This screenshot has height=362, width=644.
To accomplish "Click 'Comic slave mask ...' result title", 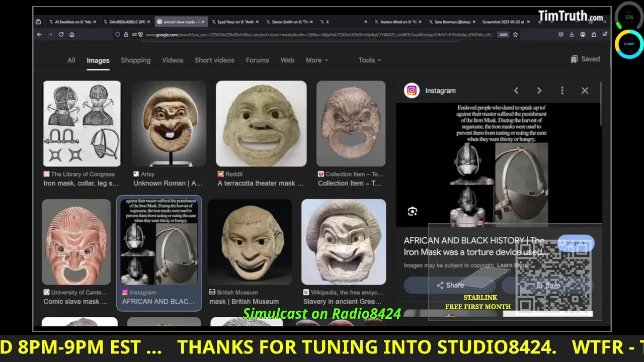I will 75,302.
